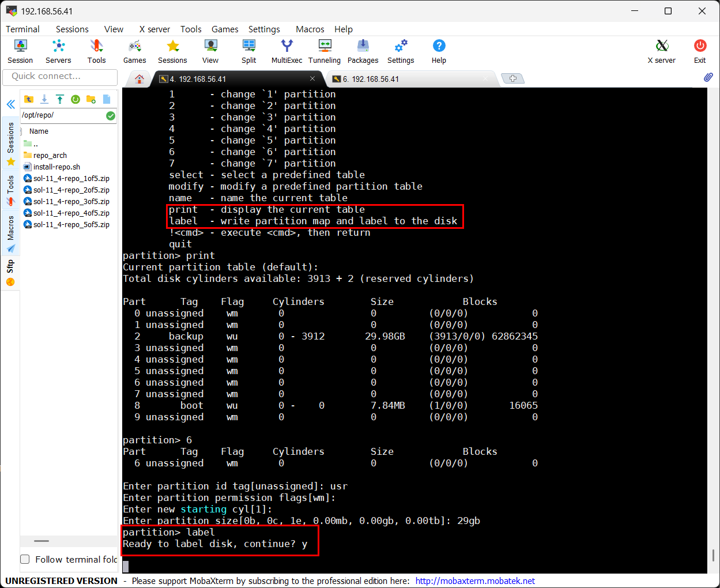Viewport: 720px width, 588px height.
Task: Click the Quick connect input field
Action: 60,77
